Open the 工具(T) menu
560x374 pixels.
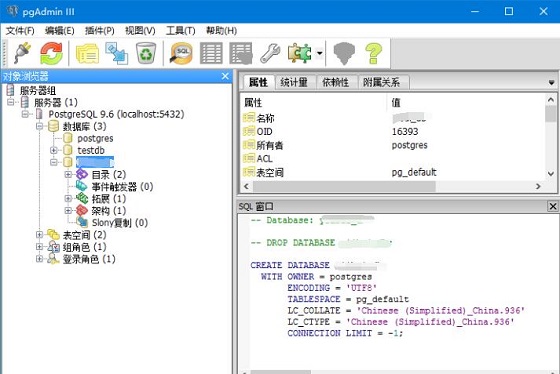[x=180, y=31]
